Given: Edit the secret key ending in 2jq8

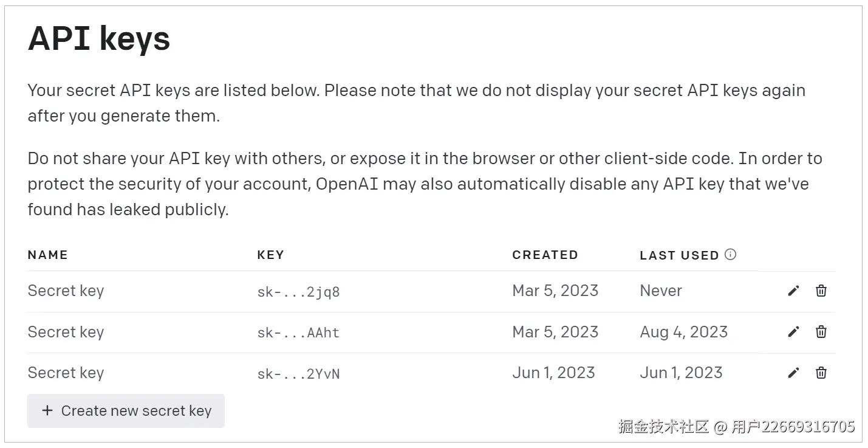Looking at the screenshot, I should point(793,291).
